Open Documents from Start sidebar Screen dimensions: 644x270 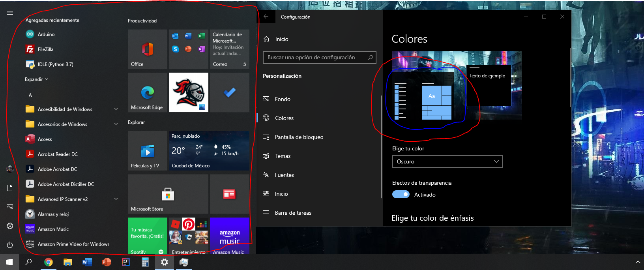(10, 188)
